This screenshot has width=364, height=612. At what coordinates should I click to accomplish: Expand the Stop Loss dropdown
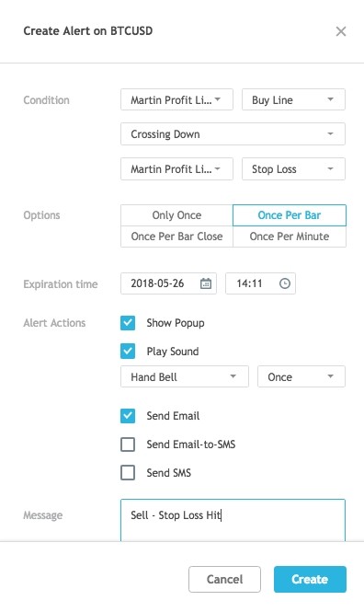293,169
